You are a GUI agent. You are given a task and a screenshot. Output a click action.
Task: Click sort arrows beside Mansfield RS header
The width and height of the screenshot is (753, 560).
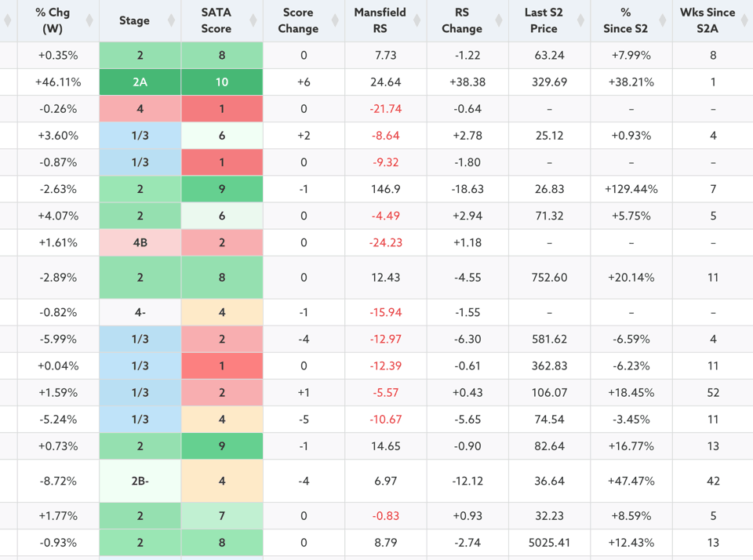tap(417, 20)
